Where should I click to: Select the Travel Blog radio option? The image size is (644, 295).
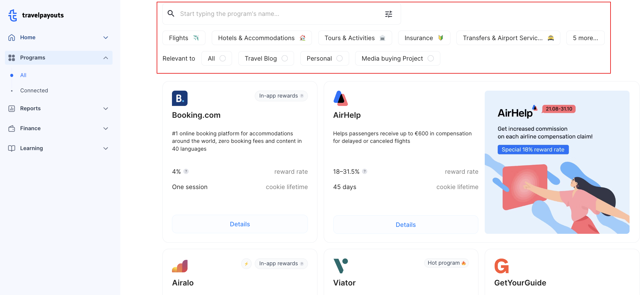point(285,58)
